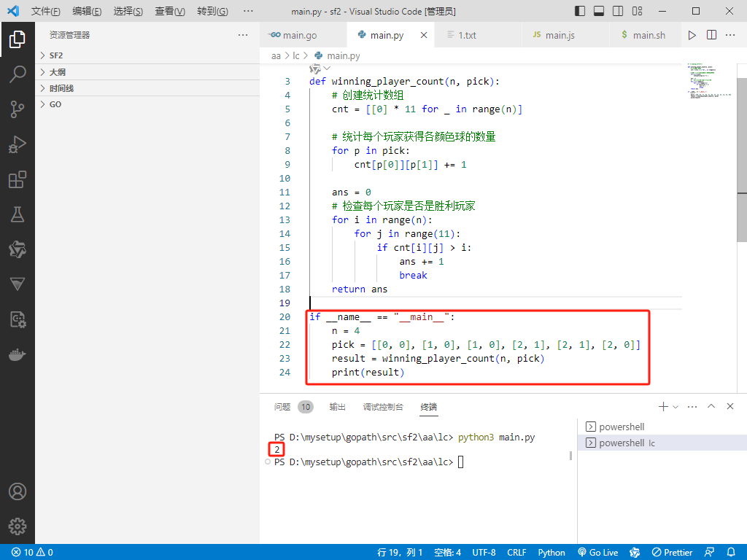Select the powershell lc terminal
The width and height of the screenshot is (747, 560).
pyautogui.click(x=662, y=443)
